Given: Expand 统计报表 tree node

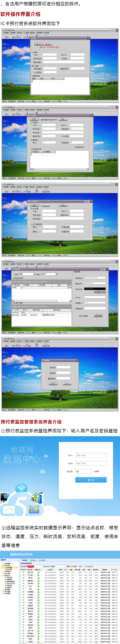Looking at the screenshot, I should [2, 573].
